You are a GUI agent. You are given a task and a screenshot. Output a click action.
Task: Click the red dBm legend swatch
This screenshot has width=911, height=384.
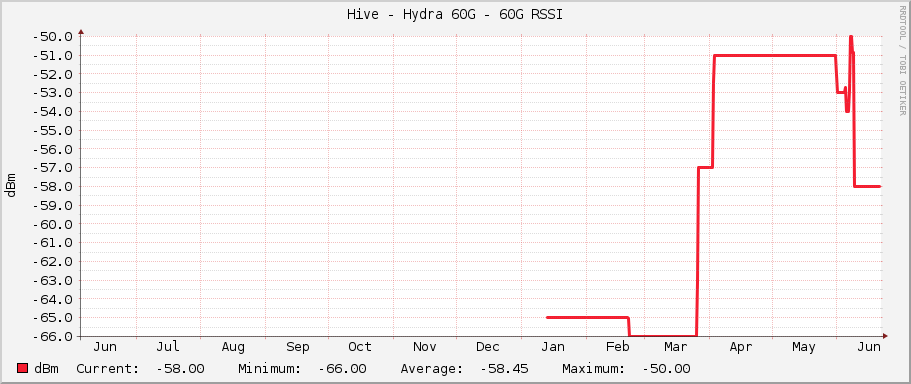pyautogui.click(x=23, y=368)
